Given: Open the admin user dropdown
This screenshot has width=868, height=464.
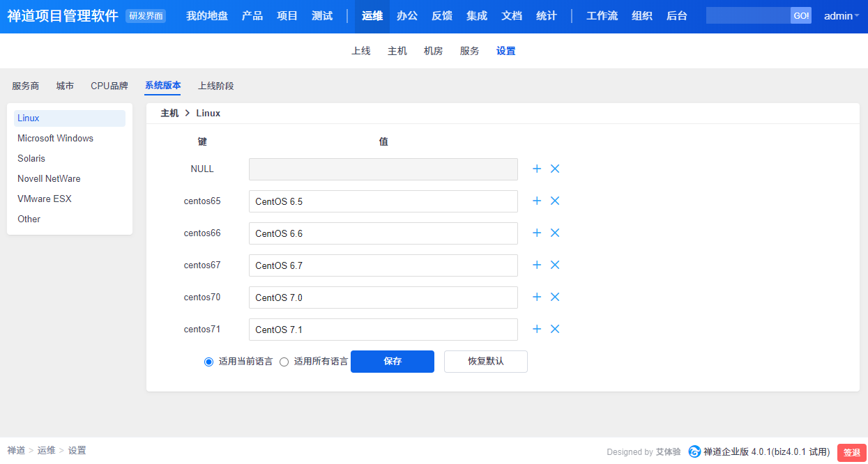Looking at the screenshot, I should [842, 16].
